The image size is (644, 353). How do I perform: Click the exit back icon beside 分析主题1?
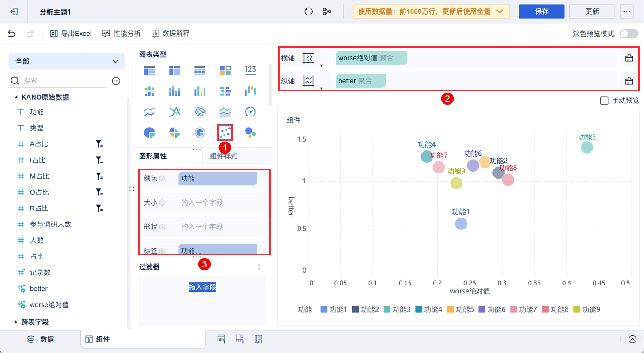click(14, 11)
